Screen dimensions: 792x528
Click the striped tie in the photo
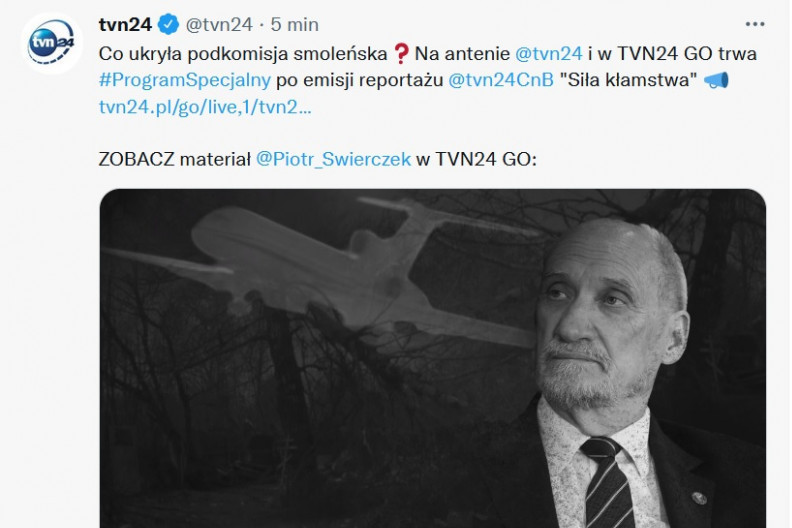click(x=607, y=483)
